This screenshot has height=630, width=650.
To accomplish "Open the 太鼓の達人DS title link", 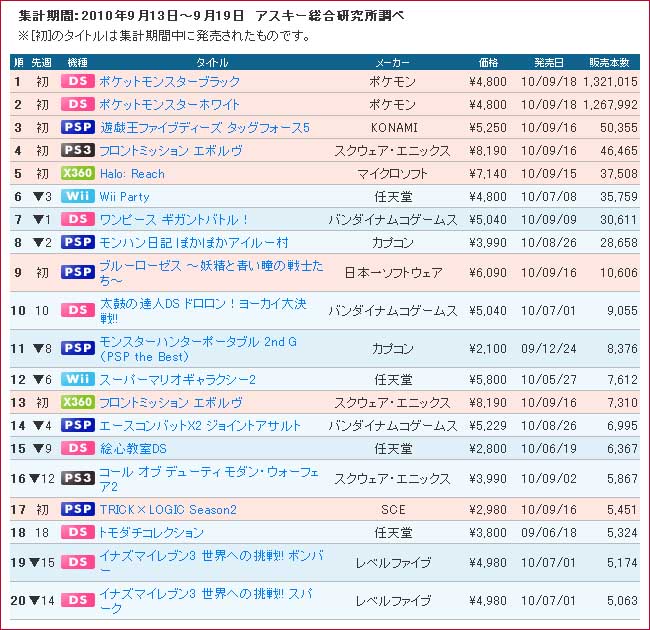I will coord(203,311).
